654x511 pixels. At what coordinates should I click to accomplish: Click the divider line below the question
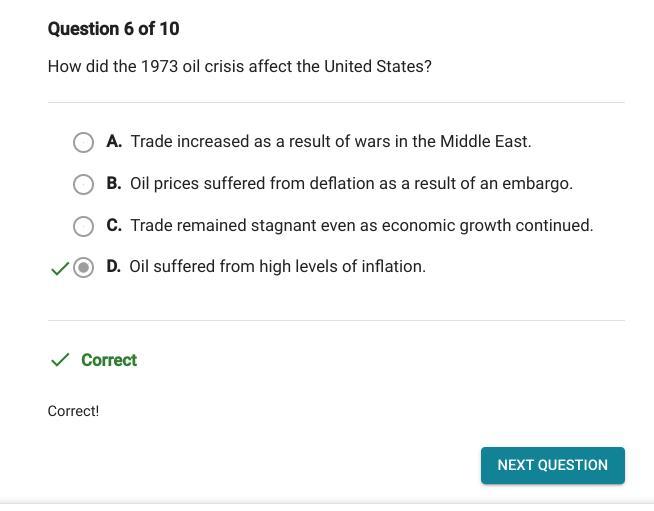click(336, 102)
